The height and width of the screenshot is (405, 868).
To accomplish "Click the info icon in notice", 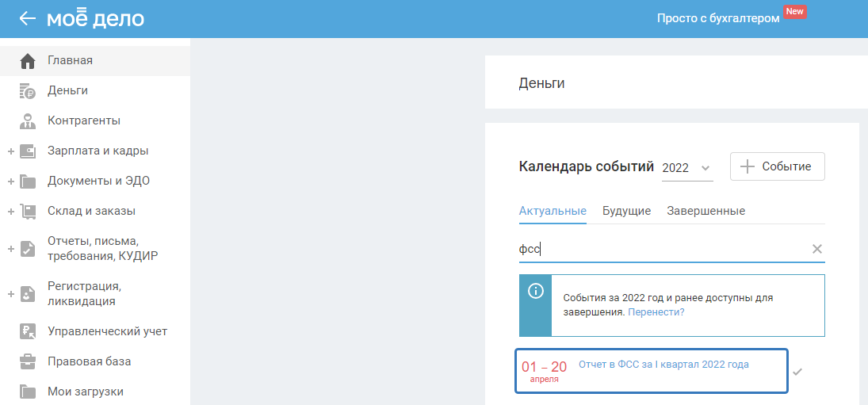I will [x=536, y=291].
